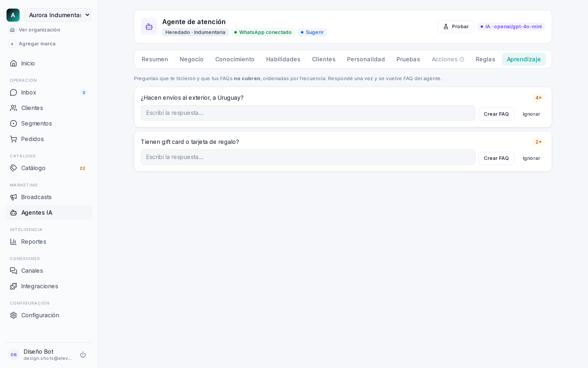This screenshot has width=588, height=368.
Task: Click the plus icon for Agregar marca
Action: (x=12, y=44)
